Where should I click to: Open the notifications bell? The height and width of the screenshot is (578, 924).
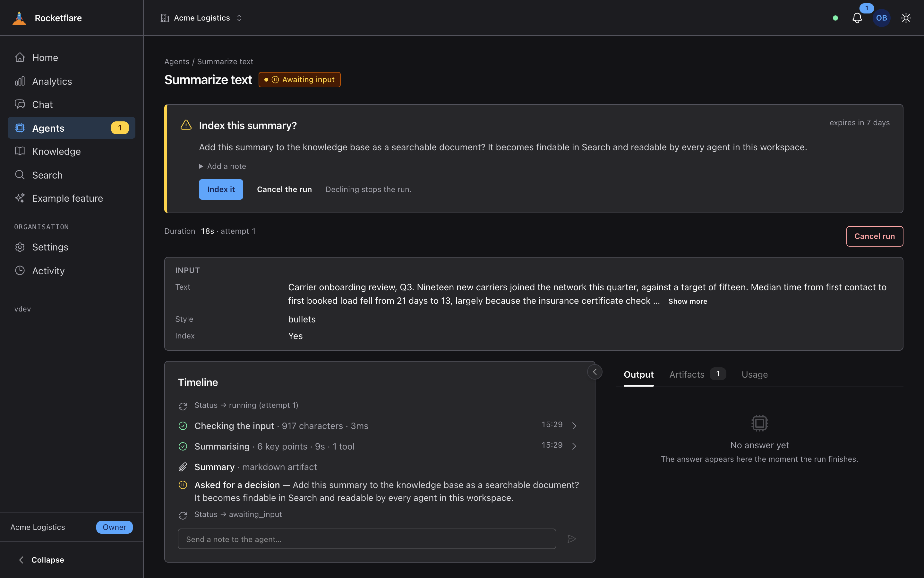857,18
